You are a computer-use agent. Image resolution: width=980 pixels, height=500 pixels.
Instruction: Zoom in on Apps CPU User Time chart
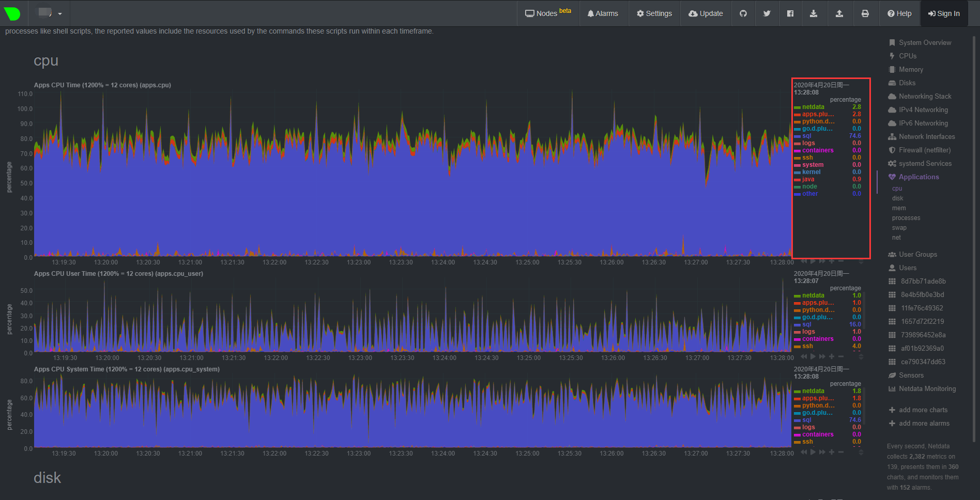click(831, 356)
